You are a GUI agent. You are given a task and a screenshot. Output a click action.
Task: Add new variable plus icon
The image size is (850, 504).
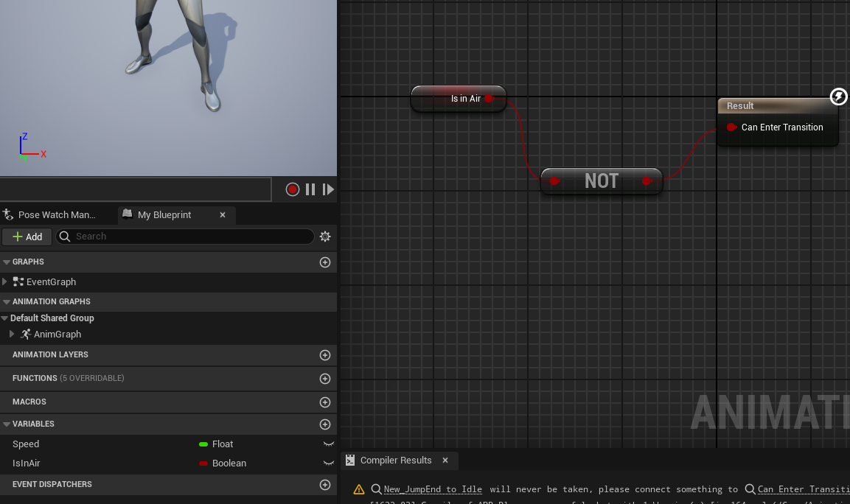coord(325,424)
